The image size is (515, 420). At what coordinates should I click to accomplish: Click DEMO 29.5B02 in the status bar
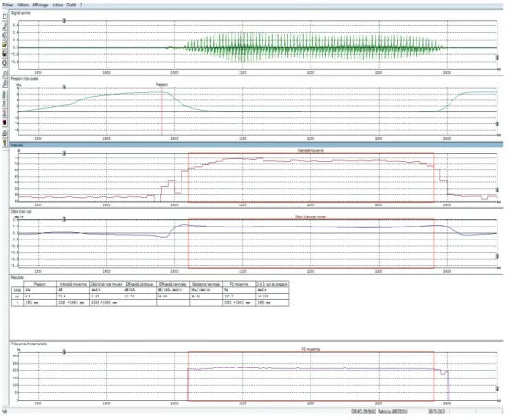(x=363, y=411)
